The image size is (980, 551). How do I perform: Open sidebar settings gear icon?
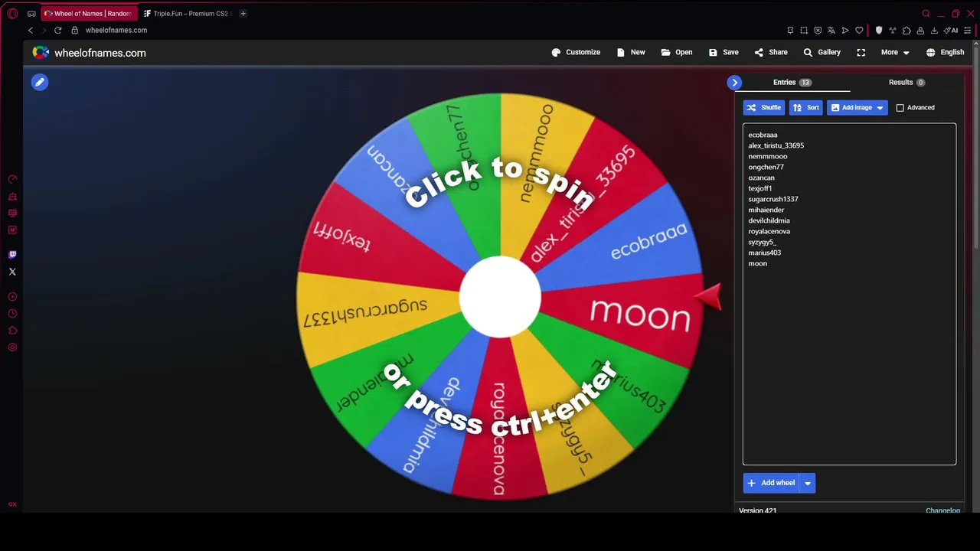[x=12, y=347]
